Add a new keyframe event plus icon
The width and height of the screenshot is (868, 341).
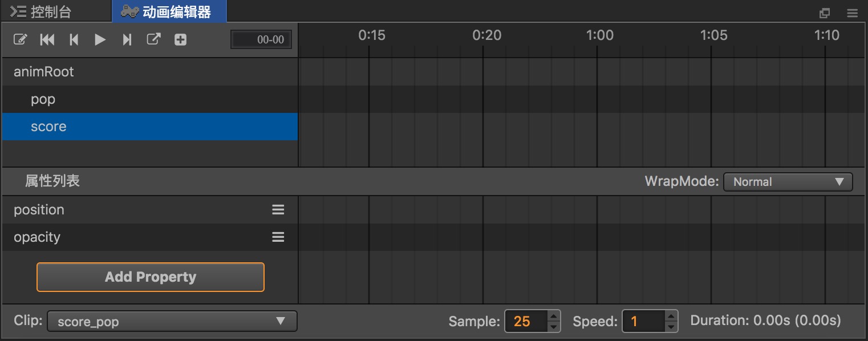pyautogui.click(x=180, y=39)
